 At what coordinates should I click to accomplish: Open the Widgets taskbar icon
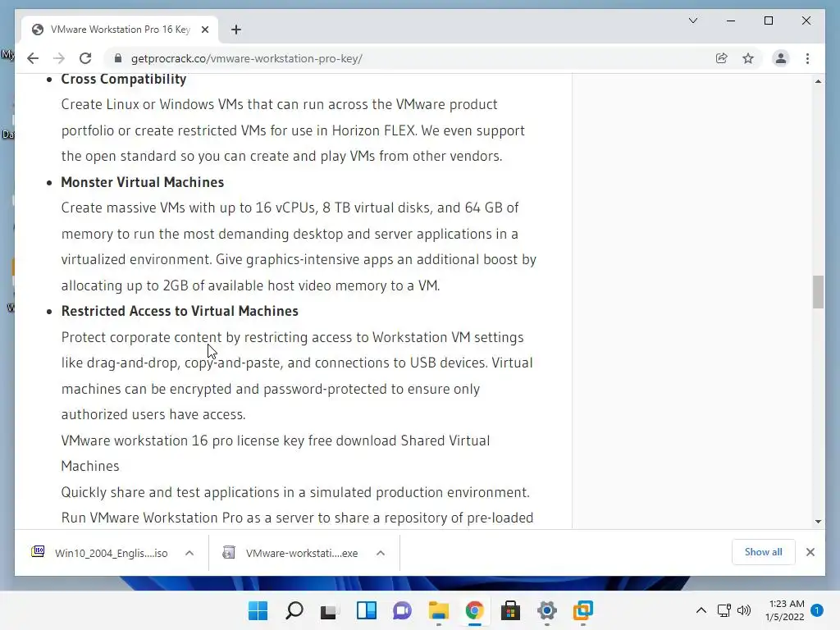click(x=367, y=610)
